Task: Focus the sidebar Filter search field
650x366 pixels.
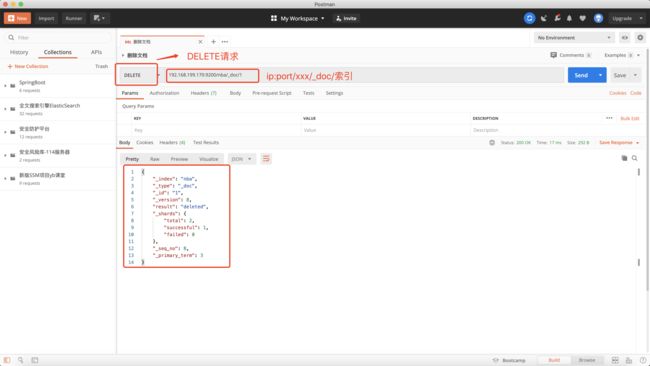Action: tap(58, 37)
